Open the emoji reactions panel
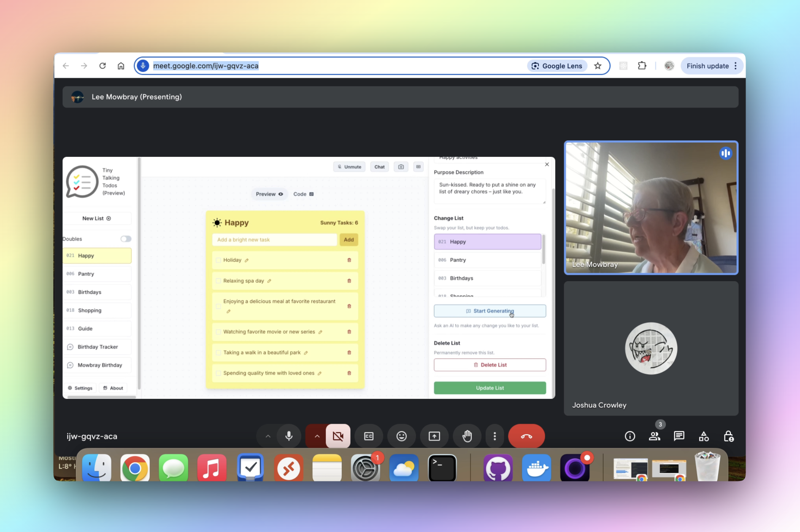This screenshot has height=532, width=800. (x=401, y=436)
